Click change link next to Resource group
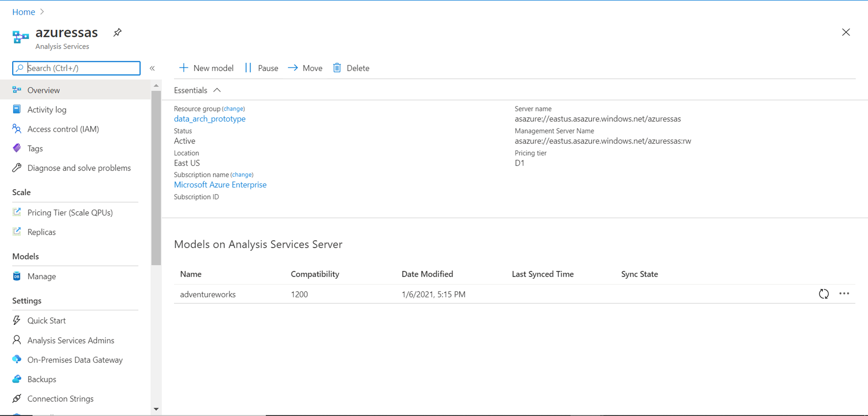Viewport: 868px width, 416px height. (x=233, y=109)
